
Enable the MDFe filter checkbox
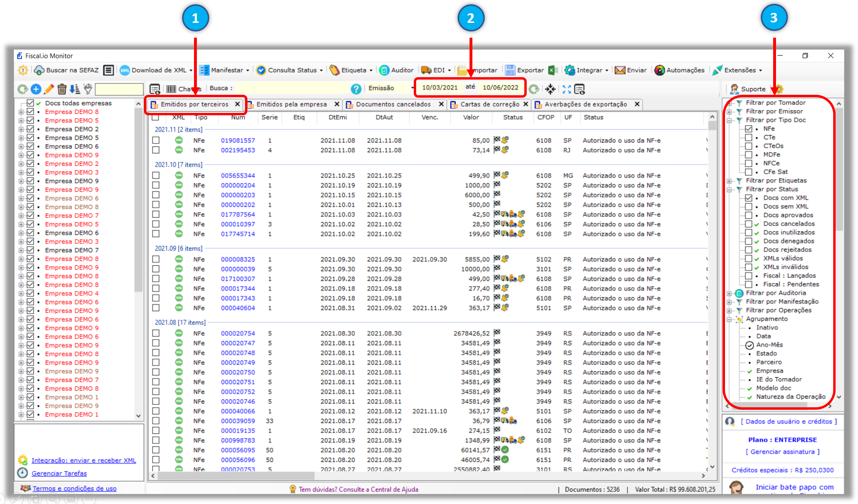[x=749, y=154]
